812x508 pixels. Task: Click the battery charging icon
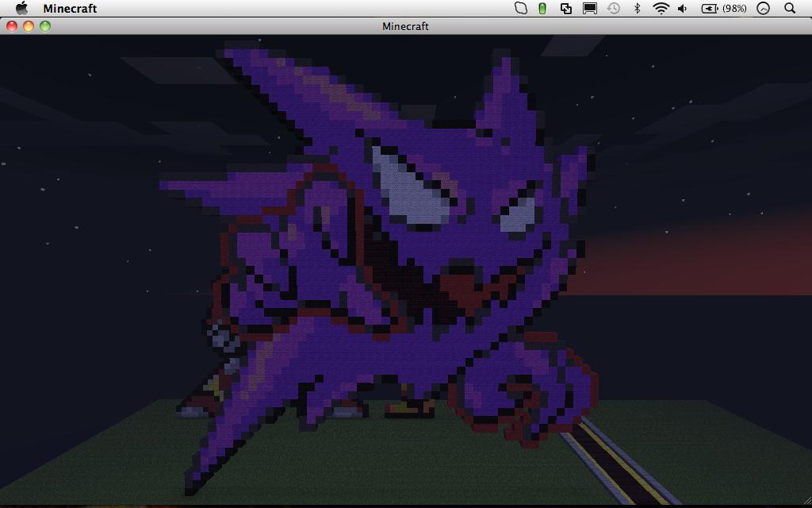pos(709,8)
